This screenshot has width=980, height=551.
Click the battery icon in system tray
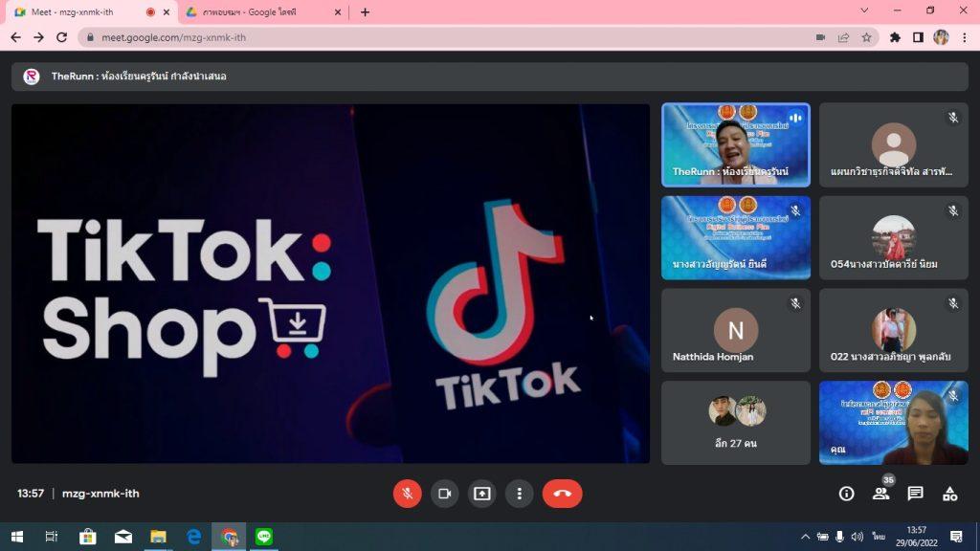822,537
